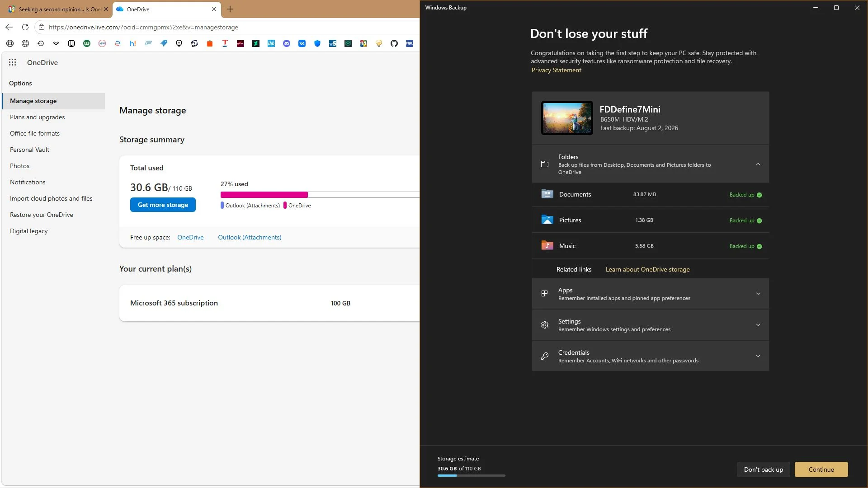868x488 pixels.
Task: Click Backed up status for Music
Action: click(x=745, y=246)
